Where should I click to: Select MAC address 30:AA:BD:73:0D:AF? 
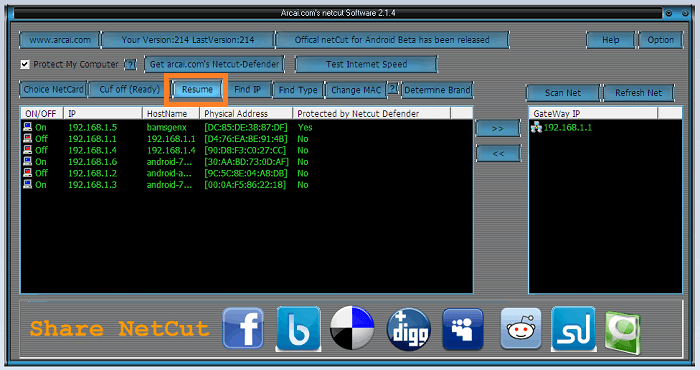point(246,162)
